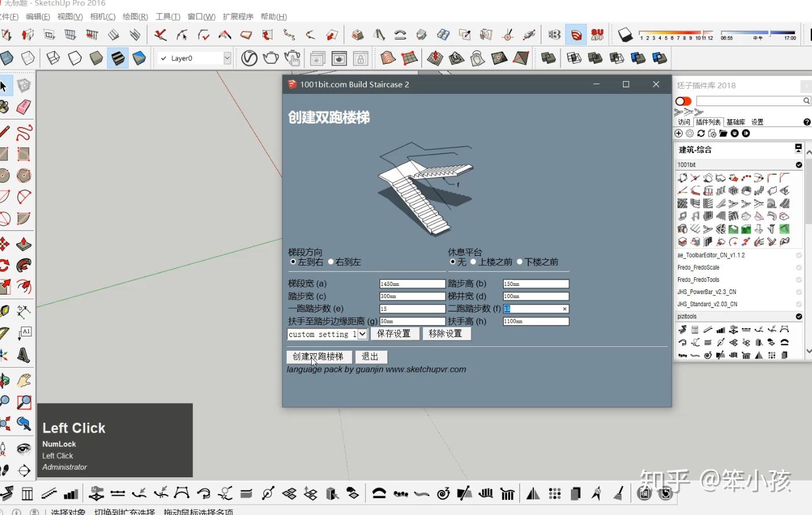Expand the JHS_Standard_v2.03_CN plugin row
Viewport: 812px width, 515px height.
(x=738, y=304)
